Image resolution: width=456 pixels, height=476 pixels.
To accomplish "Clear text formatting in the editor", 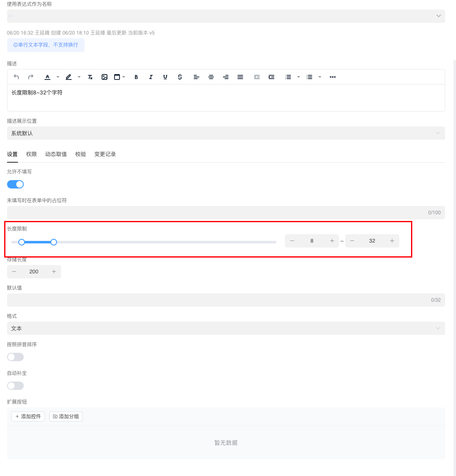I will tap(90, 77).
